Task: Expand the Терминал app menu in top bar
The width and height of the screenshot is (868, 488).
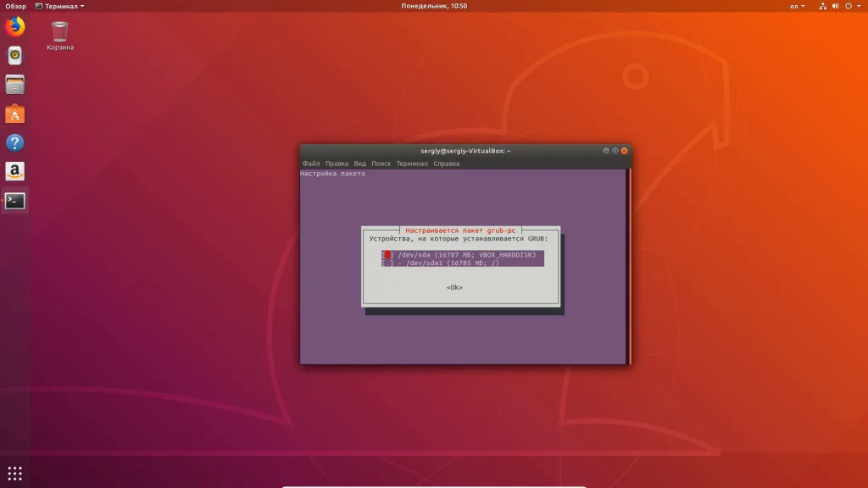Action: tap(59, 6)
